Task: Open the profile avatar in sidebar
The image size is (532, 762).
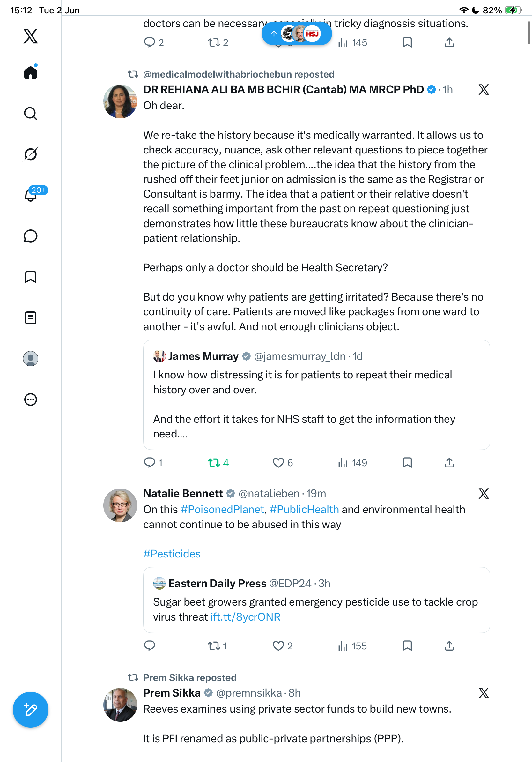Action: (31, 358)
